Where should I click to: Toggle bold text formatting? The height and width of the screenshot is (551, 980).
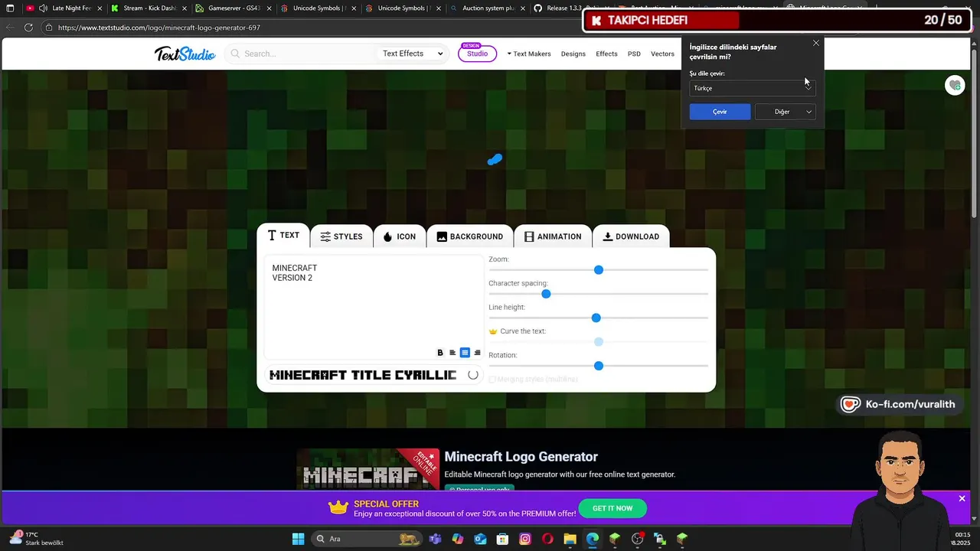pyautogui.click(x=440, y=353)
